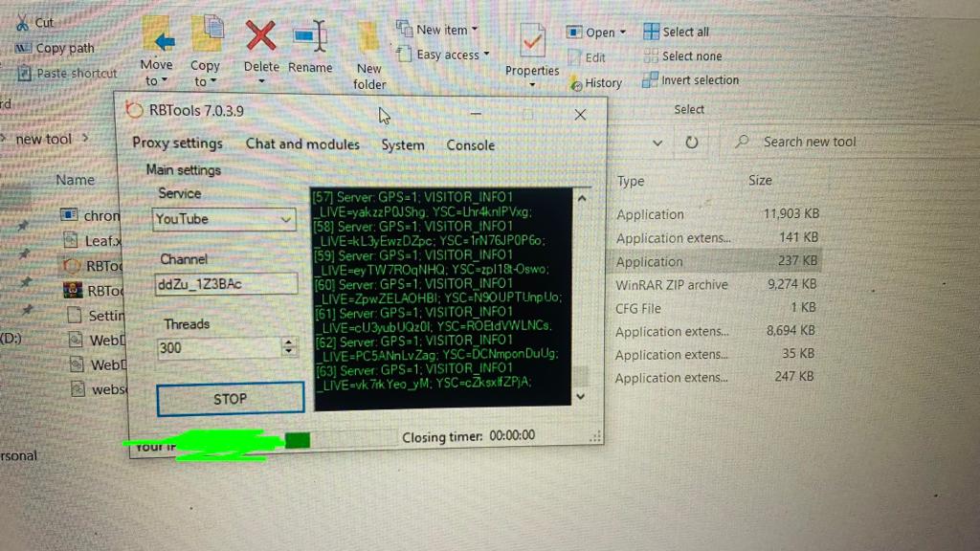Click the Copy to icon
Image resolution: width=980 pixels, height=551 pixels.
(x=206, y=38)
